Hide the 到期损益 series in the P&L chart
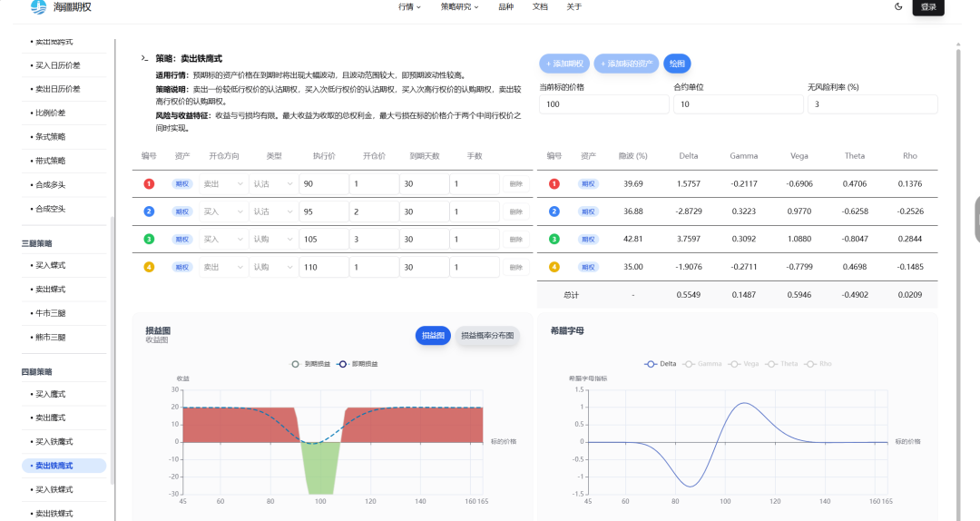Screen dimensions: 980x521 pyautogui.click(x=308, y=364)
